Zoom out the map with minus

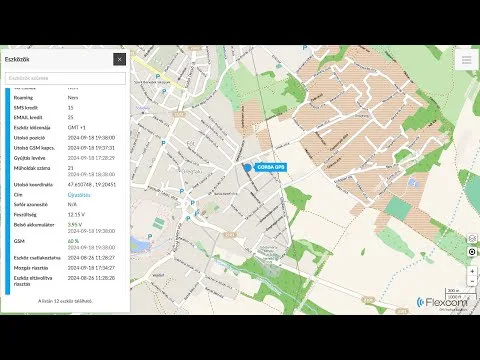pos(472,281)
